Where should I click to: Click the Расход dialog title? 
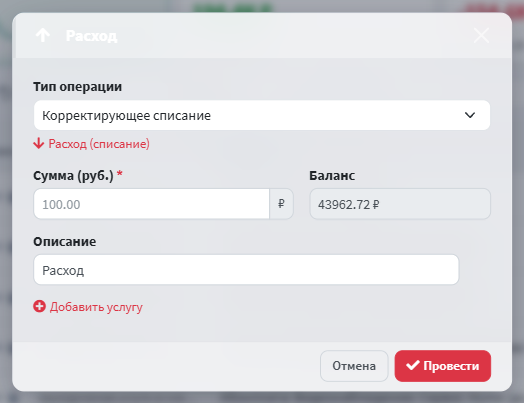pos(92,36)
